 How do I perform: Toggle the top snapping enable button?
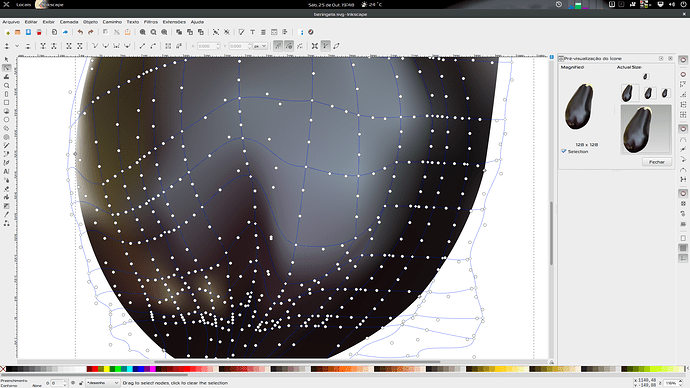coord(683,60)
